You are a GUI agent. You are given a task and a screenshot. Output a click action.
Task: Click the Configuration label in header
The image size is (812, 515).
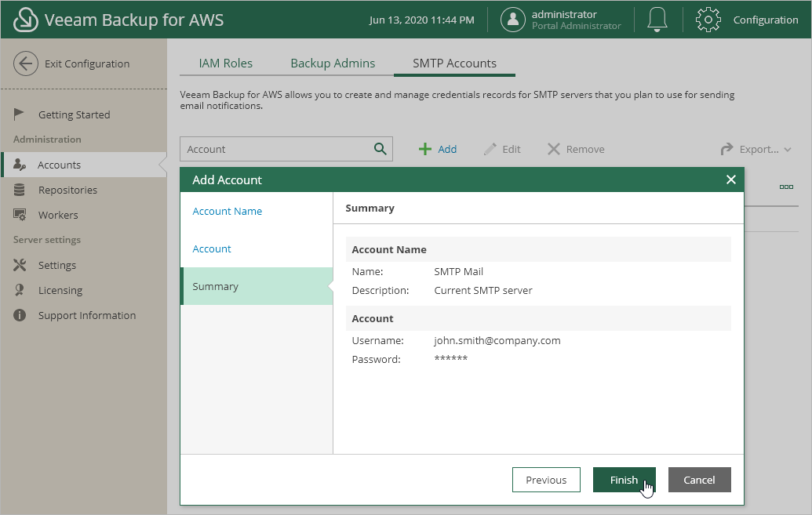[766, 20]
